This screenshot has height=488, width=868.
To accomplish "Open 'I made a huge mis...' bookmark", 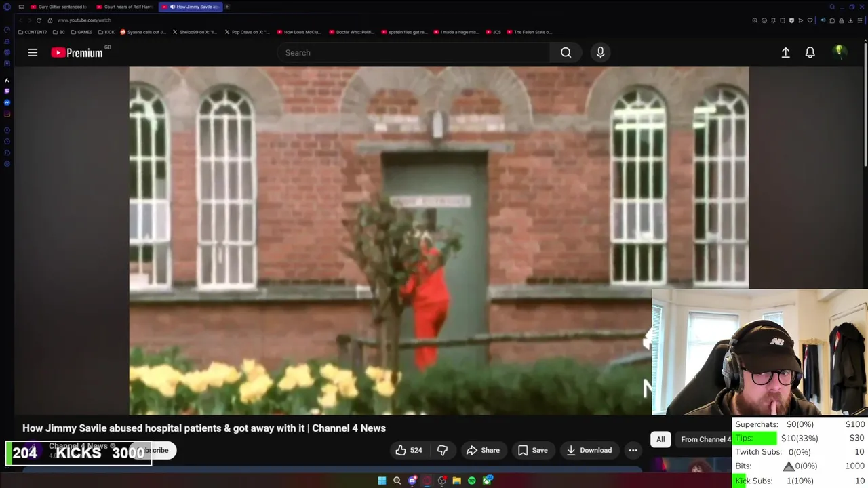I will point(456,32).
